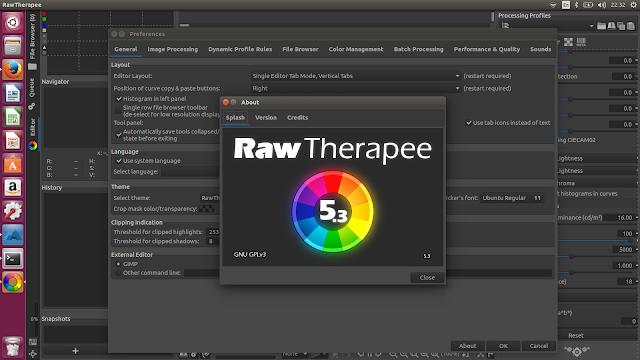Toggle Automatically save tools collapsed state

119,135
